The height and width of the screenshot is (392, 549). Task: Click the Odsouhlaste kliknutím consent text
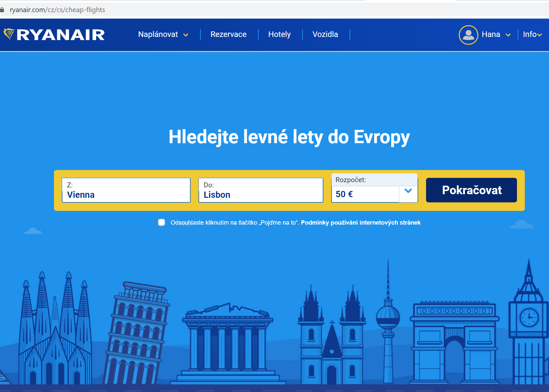(235, 223)
